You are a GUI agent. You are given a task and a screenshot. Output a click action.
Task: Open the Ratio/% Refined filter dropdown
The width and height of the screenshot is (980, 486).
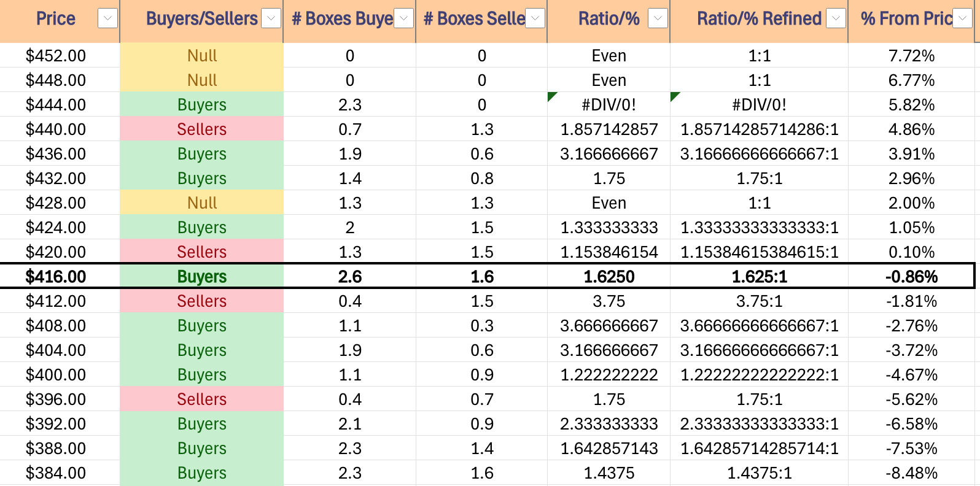click(x=836, y=19)
